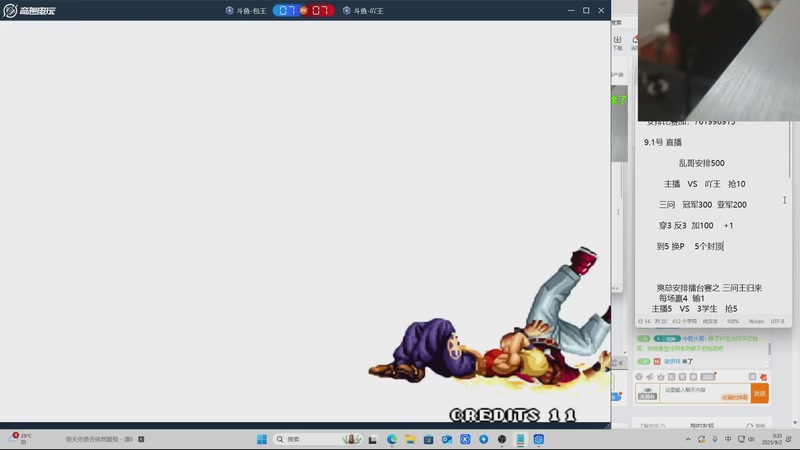This screenshot has width=800, height=450.
Task: Click the blue circular app icon on the taskbar
Action: (484, 439)
